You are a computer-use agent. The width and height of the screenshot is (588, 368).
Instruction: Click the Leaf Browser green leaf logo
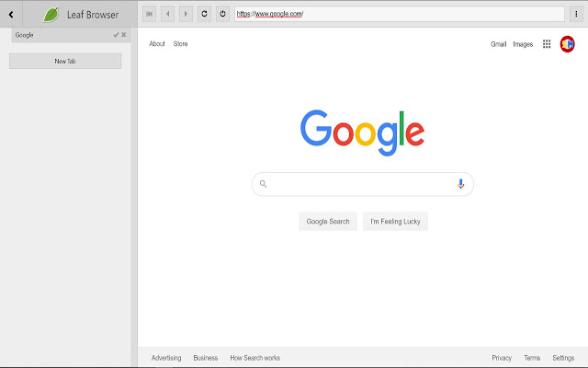click(x=51, y=15)
